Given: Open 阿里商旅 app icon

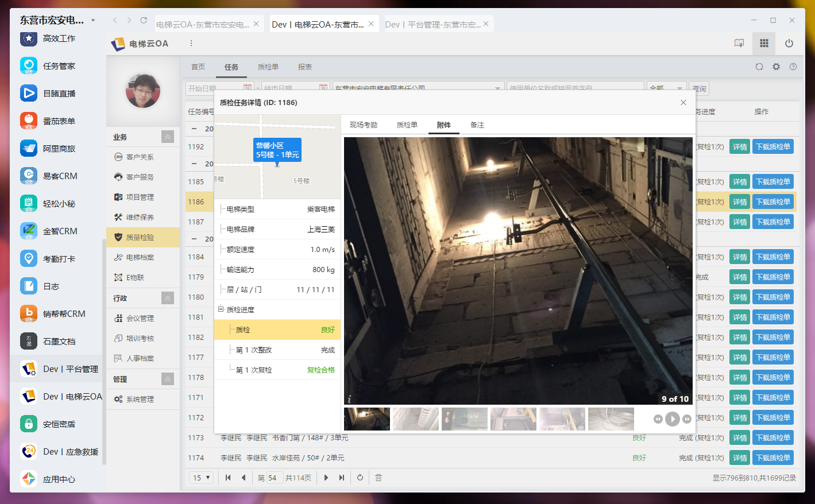Looking at the screenshot, I should click(29, 149).
